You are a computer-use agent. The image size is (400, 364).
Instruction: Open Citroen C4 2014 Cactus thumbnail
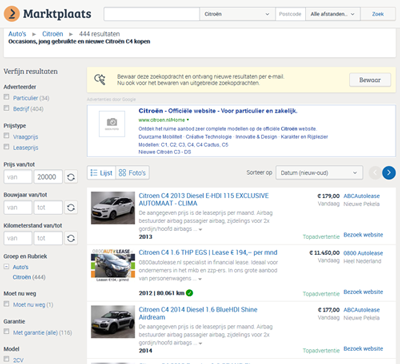(x=113, y=322)
